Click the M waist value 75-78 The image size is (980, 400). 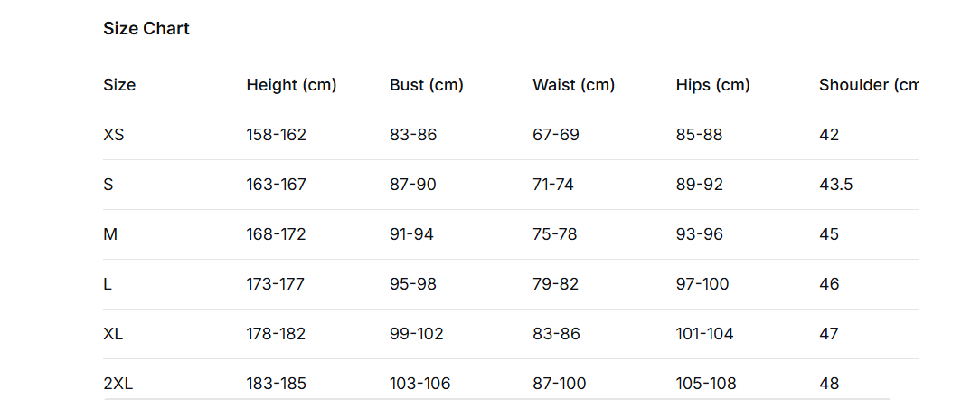coord(554,235)
